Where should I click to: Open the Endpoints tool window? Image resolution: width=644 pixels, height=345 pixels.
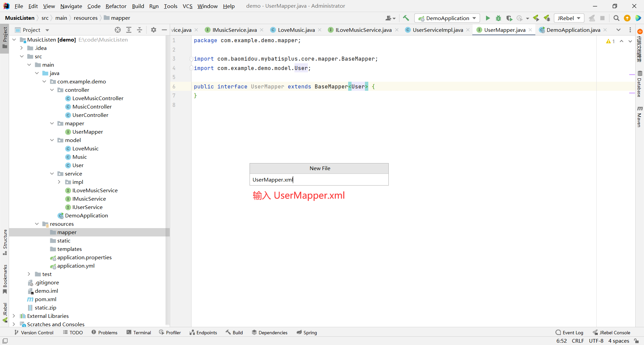[203, 333]
